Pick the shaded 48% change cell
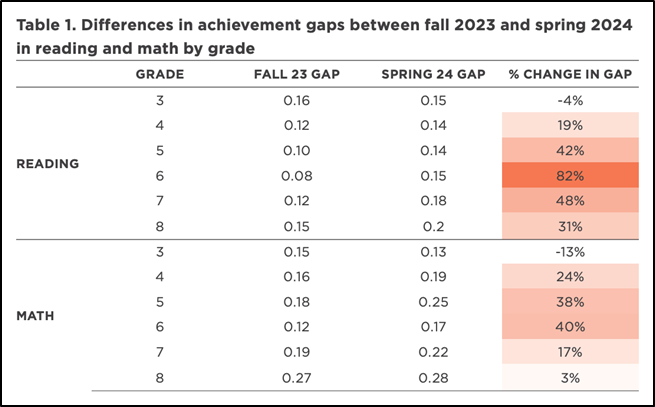 [571, 200]
